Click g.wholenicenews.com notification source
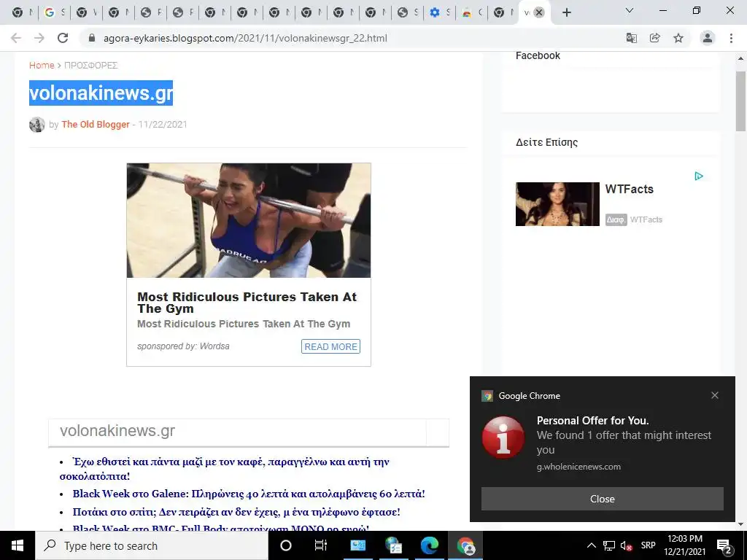The width and height of the screenshot is (747, 560). tap(578, 467)
